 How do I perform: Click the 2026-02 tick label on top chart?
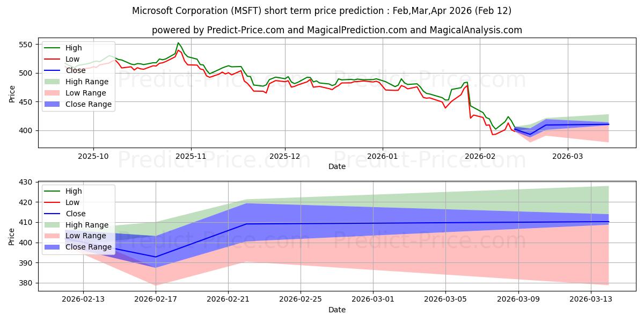pos(479,157)
